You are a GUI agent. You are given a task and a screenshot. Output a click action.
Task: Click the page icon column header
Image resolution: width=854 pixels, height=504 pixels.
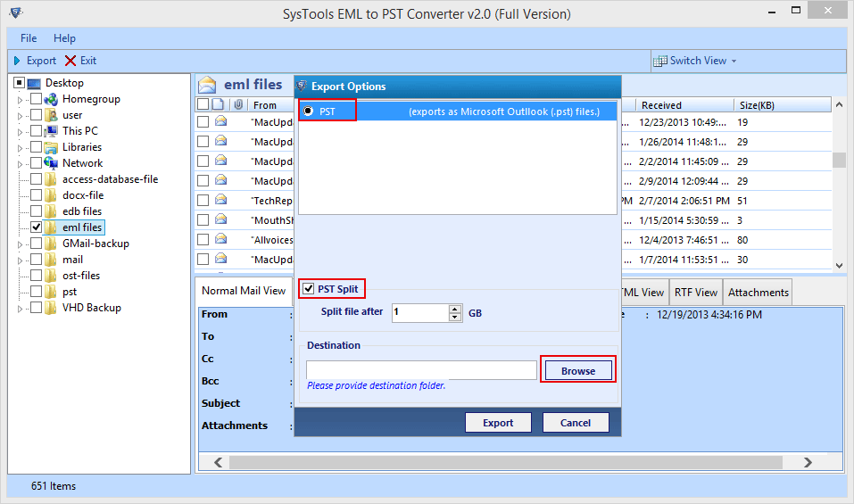218,104
